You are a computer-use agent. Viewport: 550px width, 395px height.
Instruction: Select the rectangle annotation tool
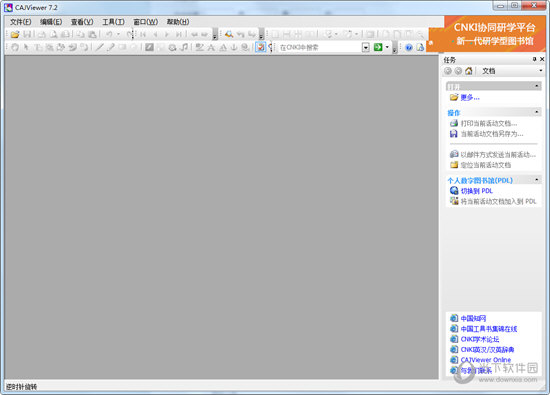[x=122, y=47]
